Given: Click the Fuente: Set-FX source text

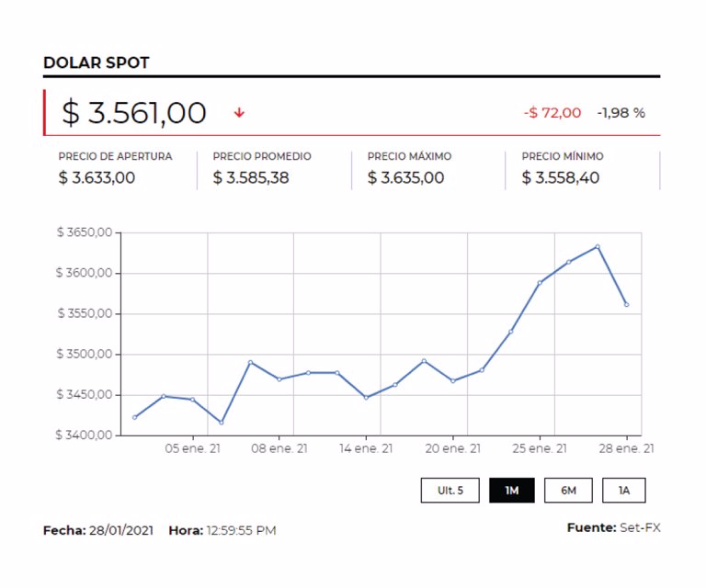Looking at the screenshot, I should (x=614, y=527).
